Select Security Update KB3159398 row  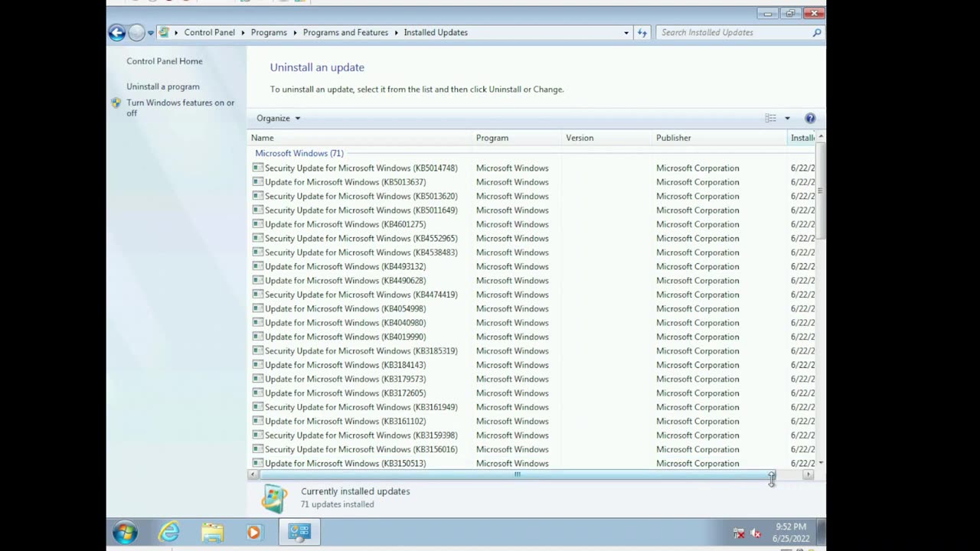(x=532, y=435)
